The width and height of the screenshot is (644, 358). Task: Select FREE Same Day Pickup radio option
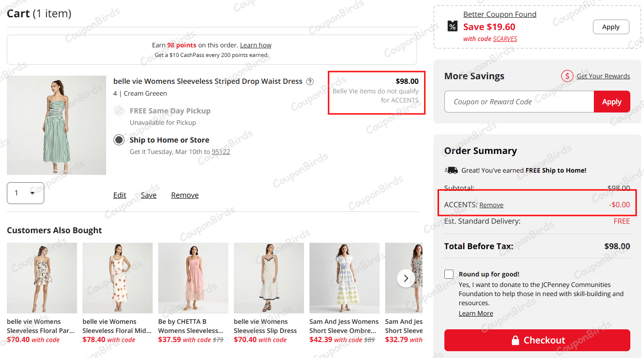coord(119,111)
